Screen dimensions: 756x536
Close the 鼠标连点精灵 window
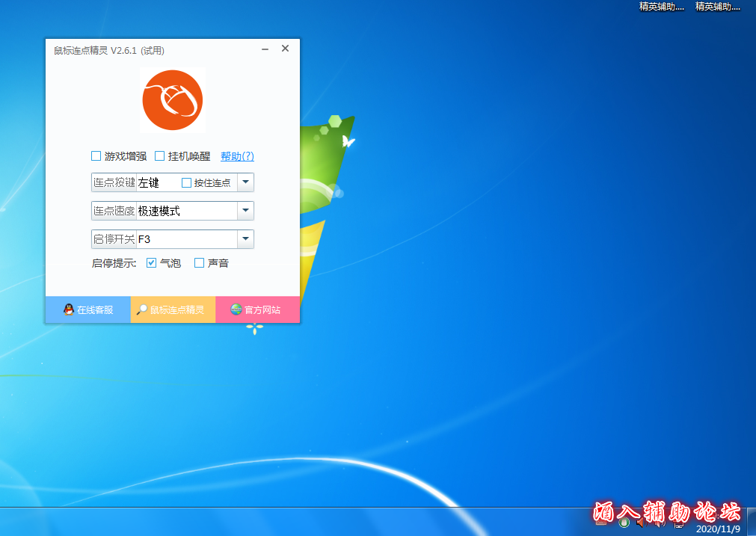[x=285, y=49]
